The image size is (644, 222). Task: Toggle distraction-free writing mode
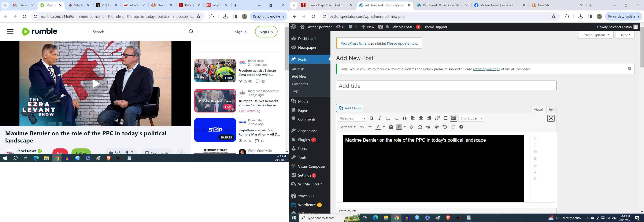pos(551,118)
